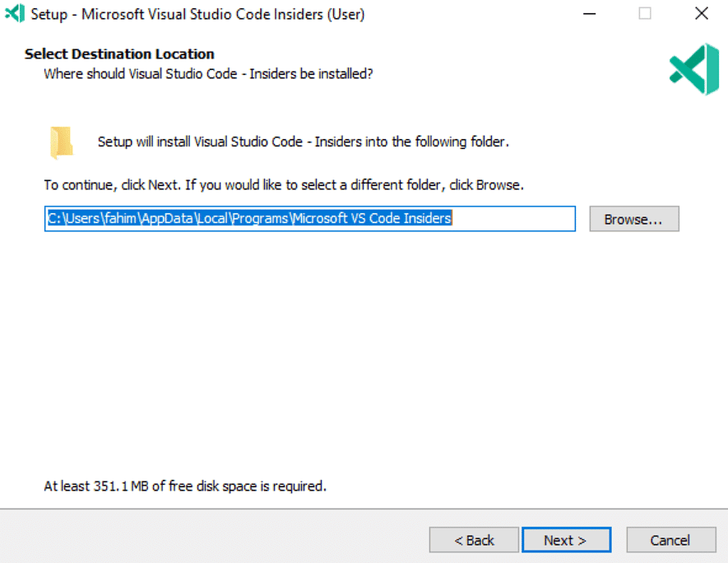Screen dimensions: 728x563
Task: Click the VS Code Insiders title bar icon
Action: [15, 13]
